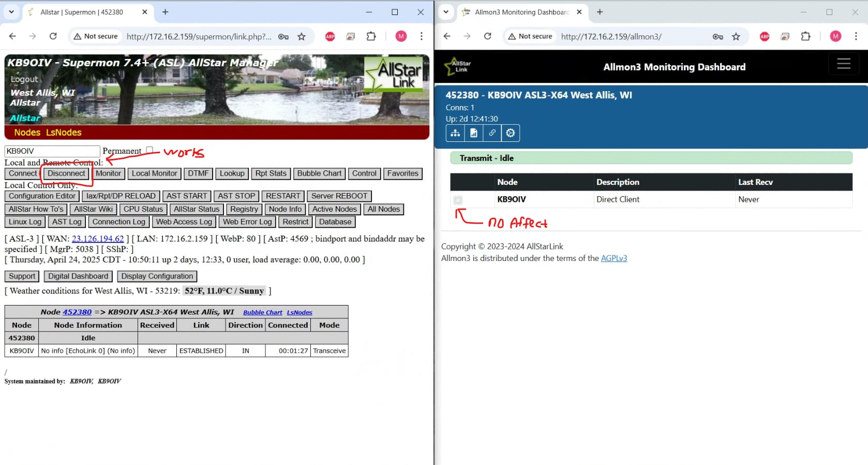The width and height of the screenshot is (868, 465).
Task: Open Chrome three-dot menu in Supermon window
Action: [x=421, y=36]
